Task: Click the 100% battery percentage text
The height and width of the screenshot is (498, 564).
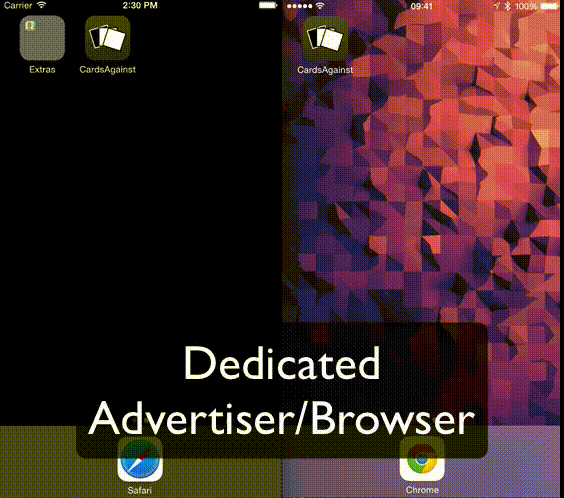Action: [526, 6]
